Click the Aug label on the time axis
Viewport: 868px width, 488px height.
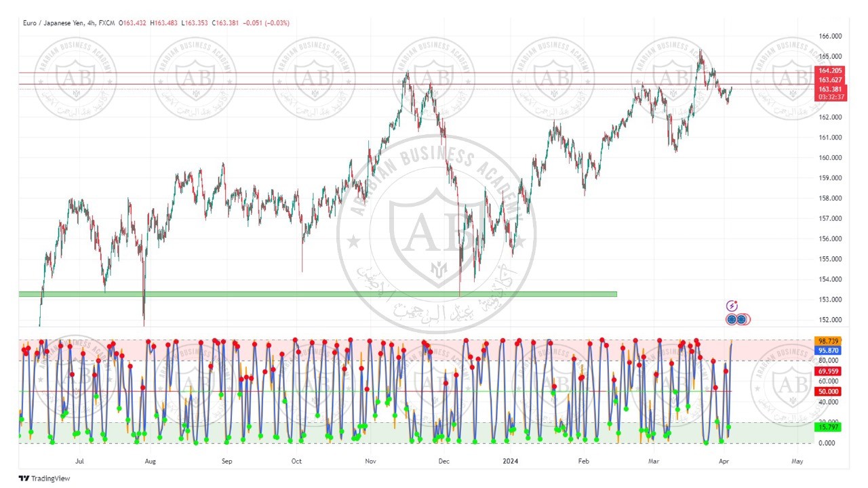[151, 462]
